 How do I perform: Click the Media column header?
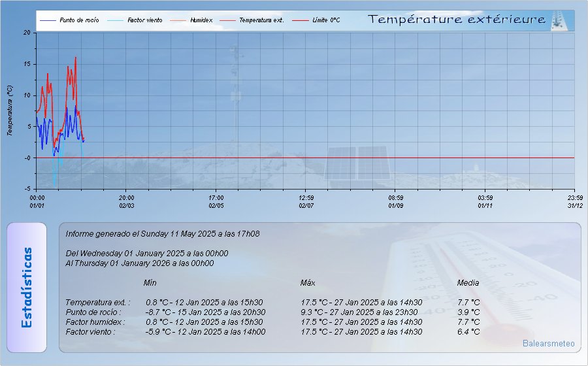pos(468,283)
